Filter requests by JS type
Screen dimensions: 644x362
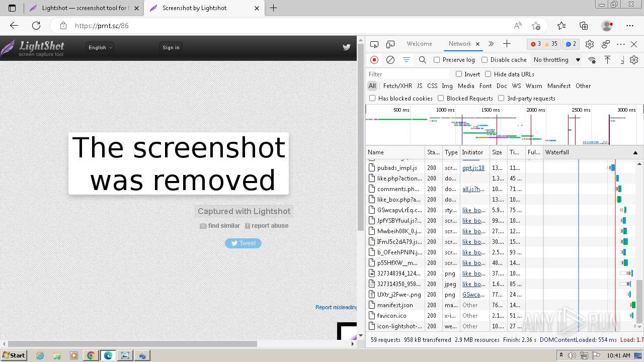[x=420, y=86]
